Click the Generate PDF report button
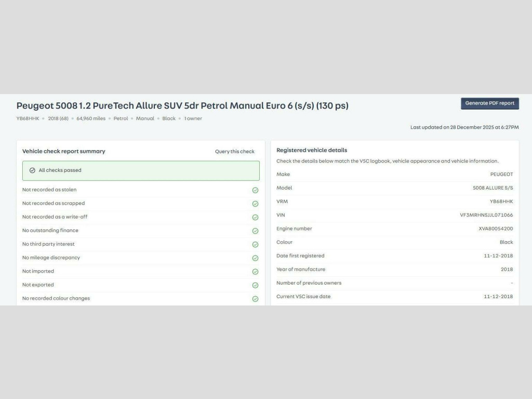Screen dimensions: 532x399 489,103
